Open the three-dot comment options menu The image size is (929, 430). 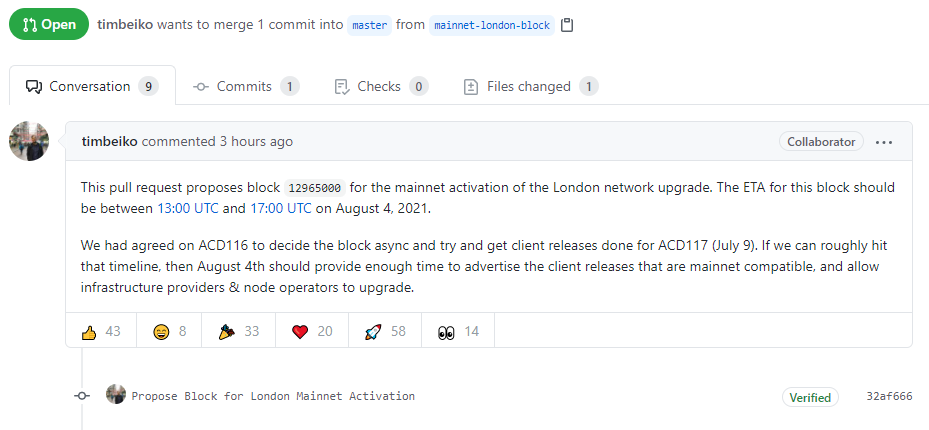point(884,142)
